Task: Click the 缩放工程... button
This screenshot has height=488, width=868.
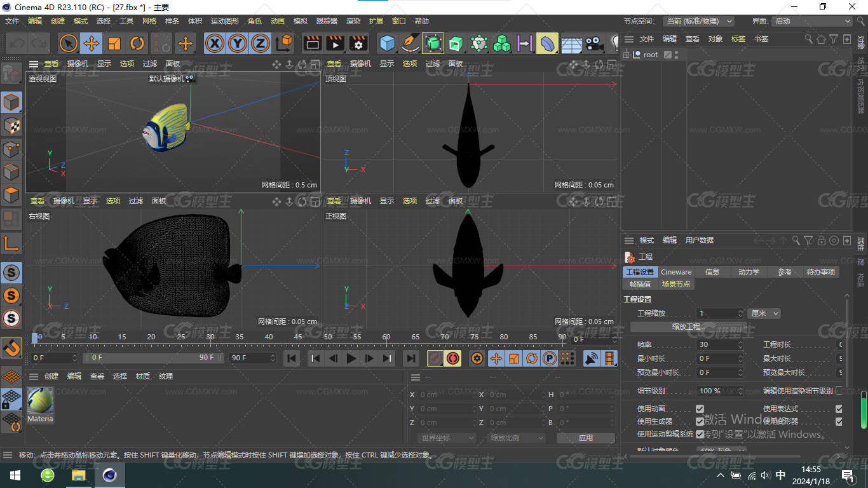Action: pos(689,327)
